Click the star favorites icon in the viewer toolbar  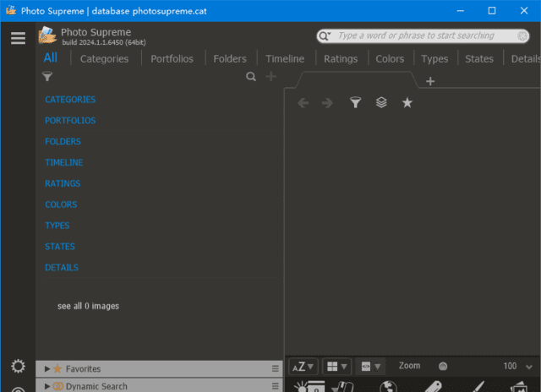407,102
